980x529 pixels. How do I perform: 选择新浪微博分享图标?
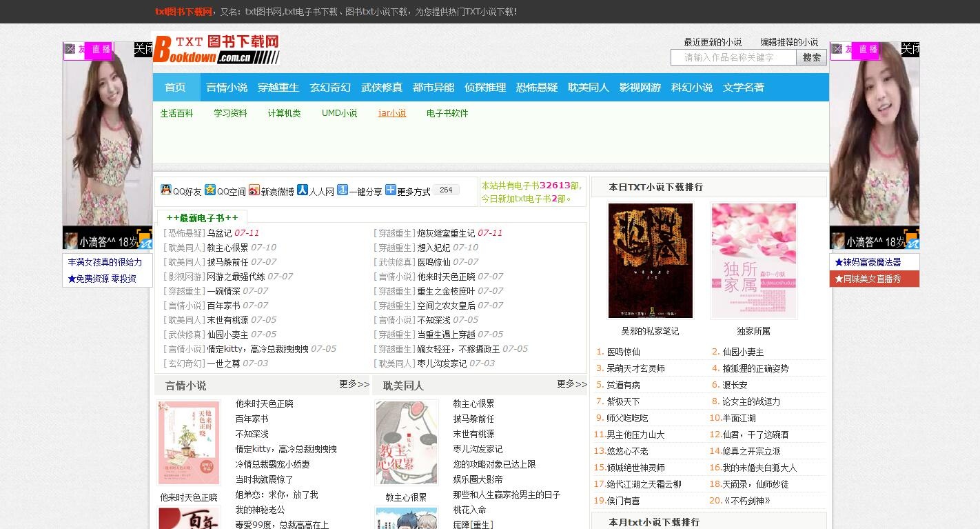click(x=254, y=190)
